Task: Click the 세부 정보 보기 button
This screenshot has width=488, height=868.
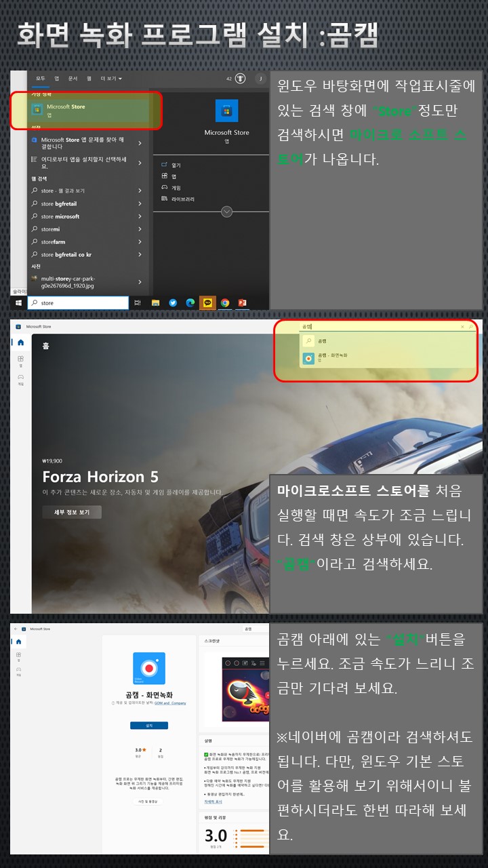Action: point(72,512)
